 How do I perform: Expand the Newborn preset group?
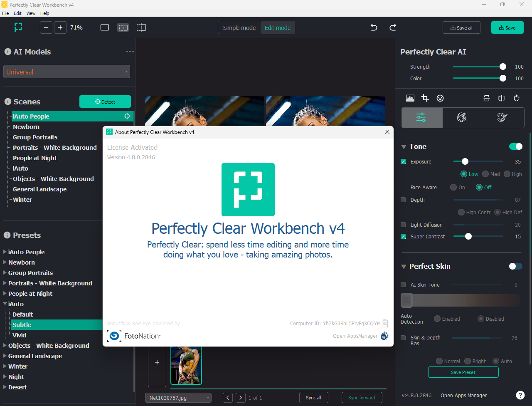click(5, 262)
